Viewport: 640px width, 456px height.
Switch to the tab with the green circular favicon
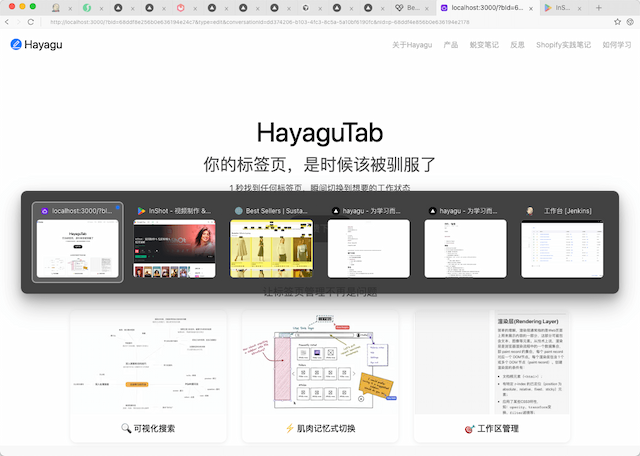click(87, 7)
